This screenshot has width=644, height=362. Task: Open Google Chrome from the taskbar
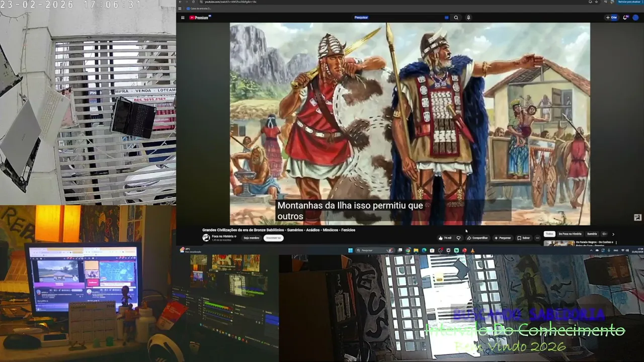(x=409, y=250)
